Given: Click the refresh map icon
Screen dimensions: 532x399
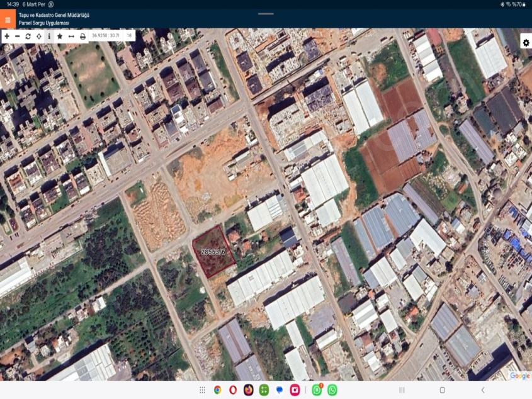Looking at the screenshot, I should 28,37.
